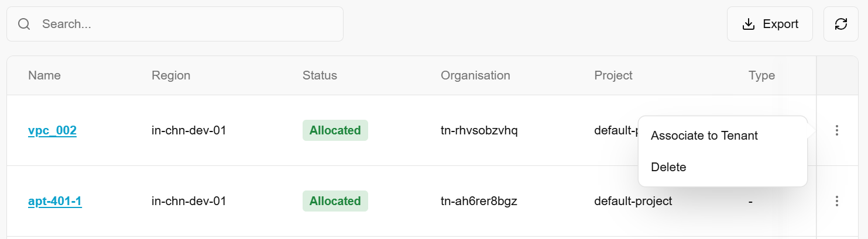Click the refresh icon button
The image size is (868, 239).
(x=841, y=24)
